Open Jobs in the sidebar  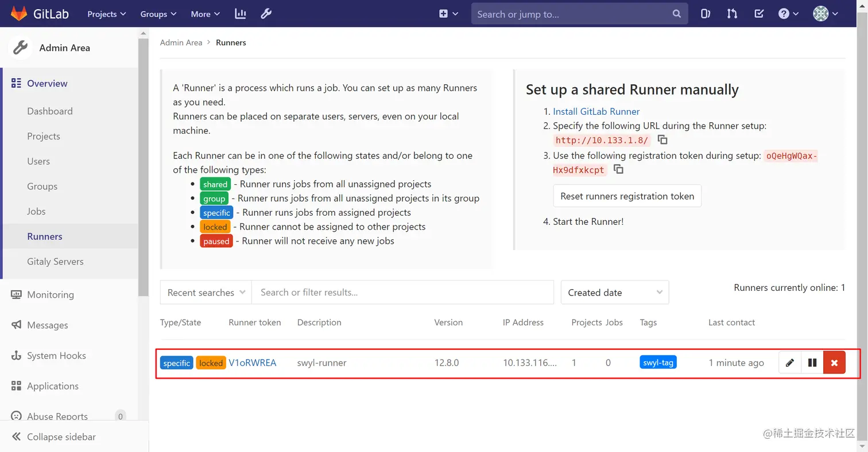coord(36,211)
